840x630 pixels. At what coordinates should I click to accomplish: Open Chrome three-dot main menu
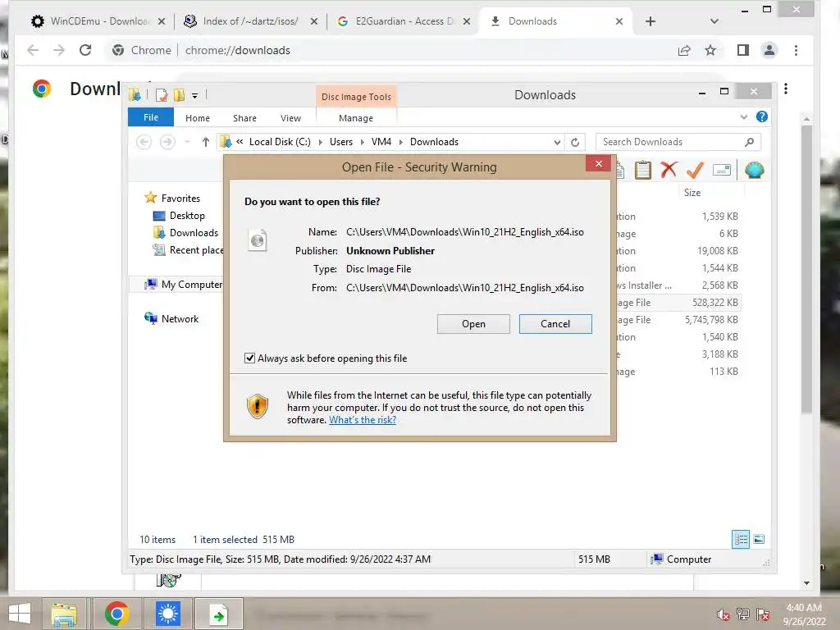point(796,50)
